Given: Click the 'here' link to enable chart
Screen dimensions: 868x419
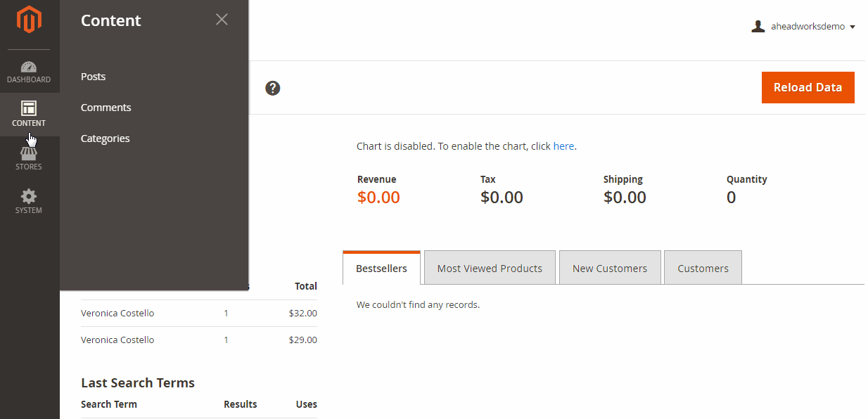Looking at the screenshot, I should point(563,146).
